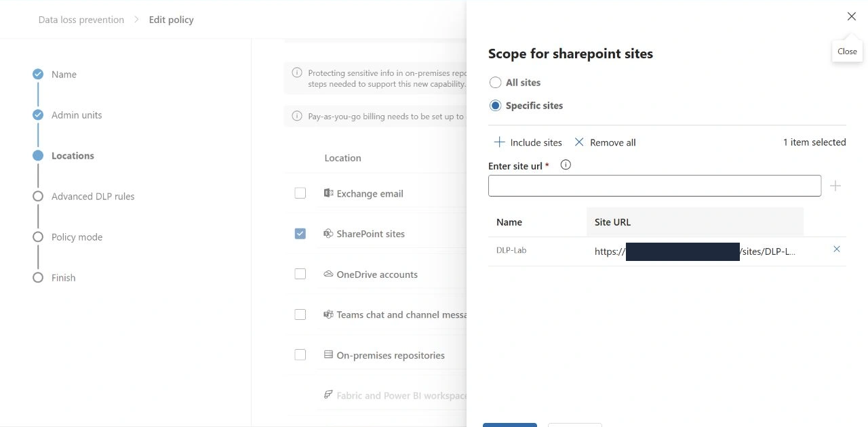Click the plus button beside site url field
Image resolution: width=868 pixels, height=427 pixels.
pyautogui.click(x=835, y=186)
